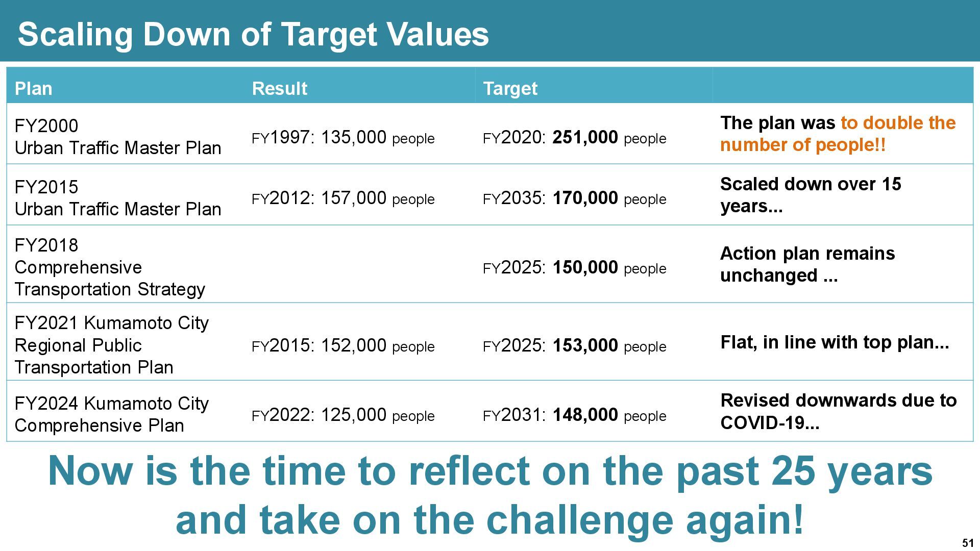Click the 'Scaled down over 15 years' note
Image resolution: width=980 pixels, height=551 pixels.
tap(811, 195)
